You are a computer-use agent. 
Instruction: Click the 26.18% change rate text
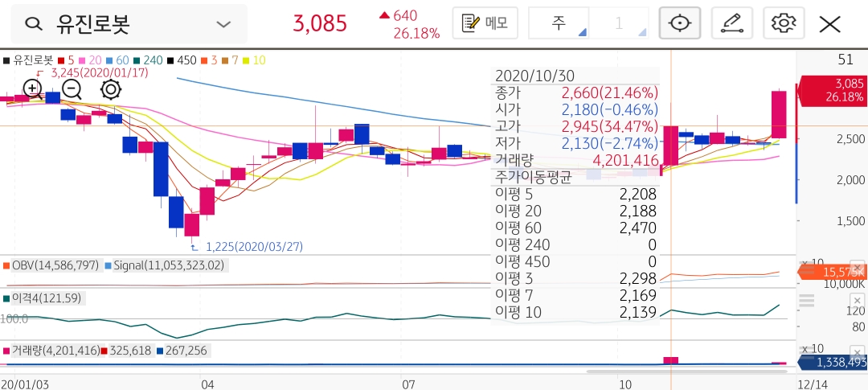[416, 33]
